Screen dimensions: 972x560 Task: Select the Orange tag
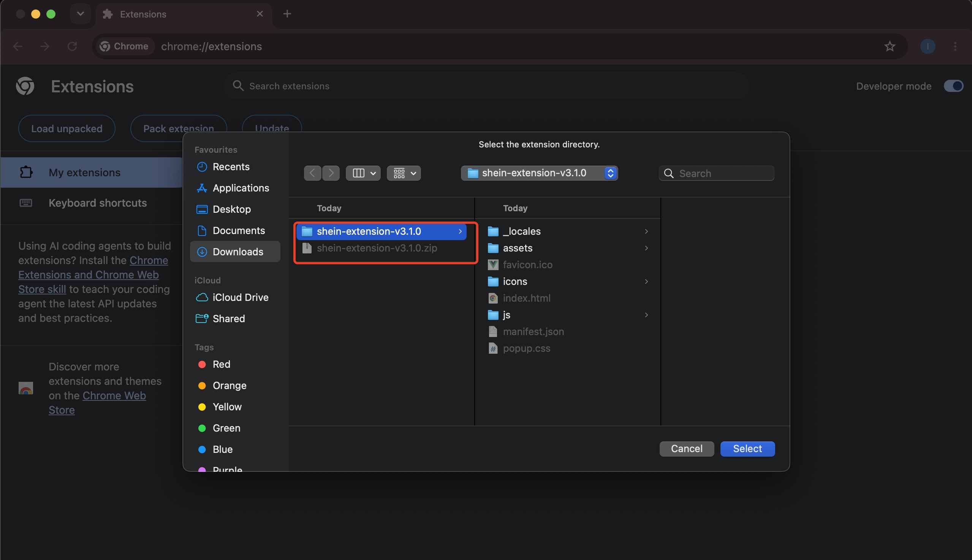click(x=235, y=385)
